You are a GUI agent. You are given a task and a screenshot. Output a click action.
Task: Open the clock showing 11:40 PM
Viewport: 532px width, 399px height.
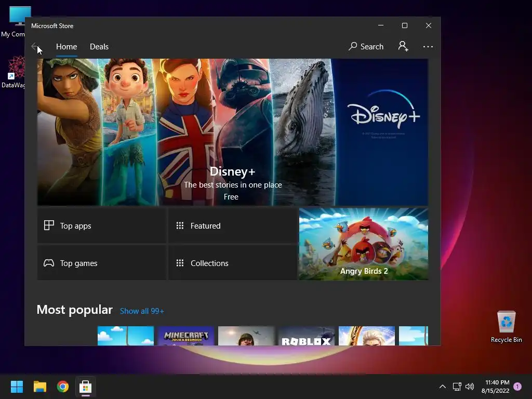[495, 387]
